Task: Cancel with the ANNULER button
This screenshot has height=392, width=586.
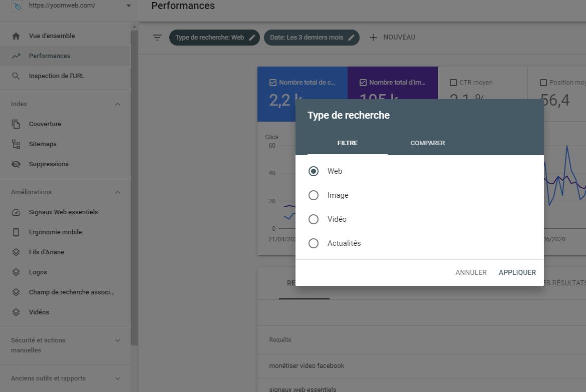Action: point(471,272)
